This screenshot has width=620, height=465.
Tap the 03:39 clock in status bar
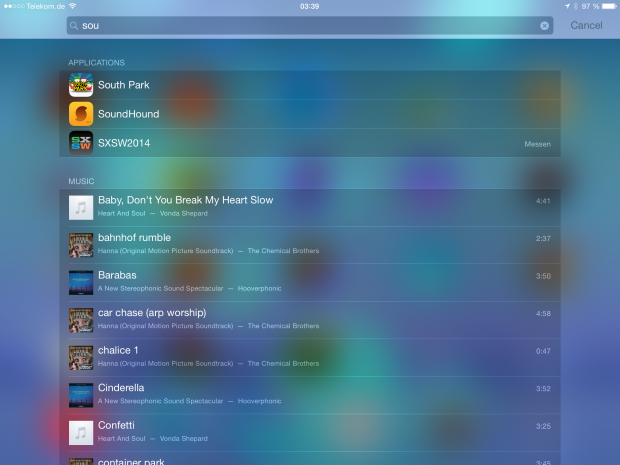(310, 6)
